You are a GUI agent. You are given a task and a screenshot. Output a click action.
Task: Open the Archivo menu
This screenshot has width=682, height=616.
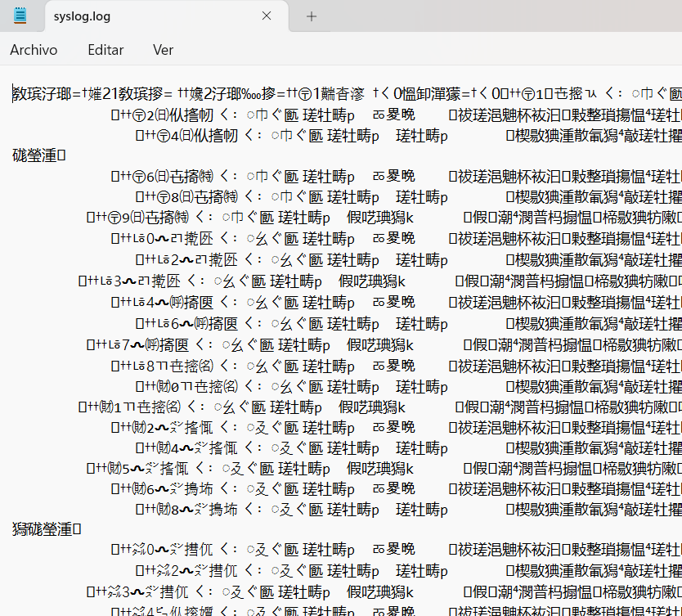pos(34,50)
